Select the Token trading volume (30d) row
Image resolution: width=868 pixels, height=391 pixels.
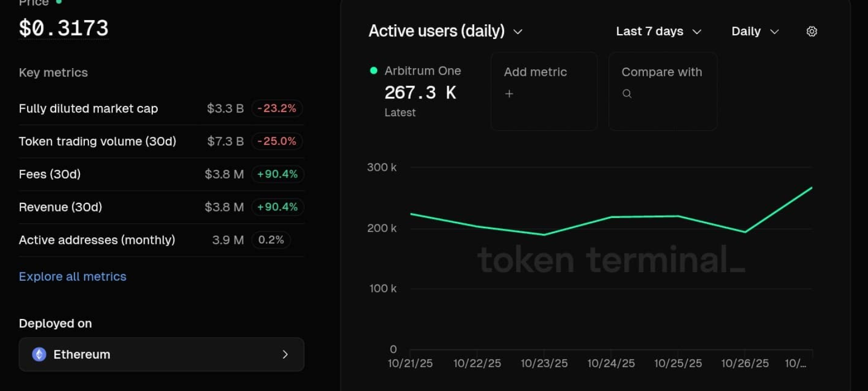(x=97, y=142)
